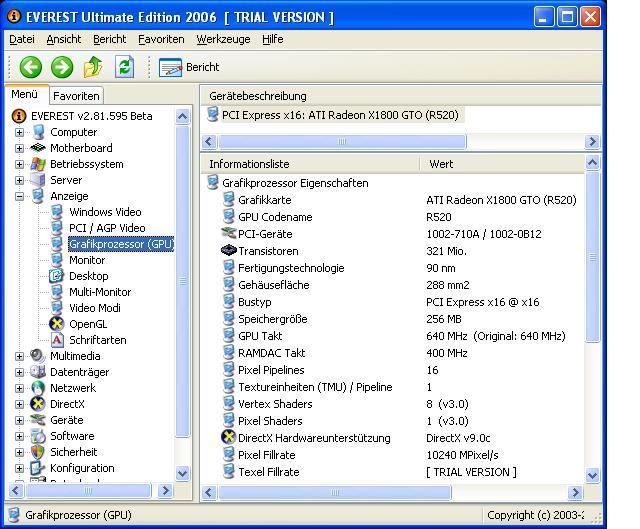The width and height of the screenshot is (640, 529).
Task: Select the Grafikprozessor (GPU) tree item
Action: pyautogui.click(x=121, y=244)
